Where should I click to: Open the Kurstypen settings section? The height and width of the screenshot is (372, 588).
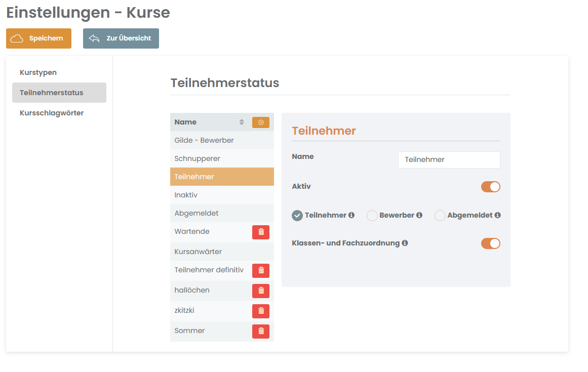coord(59,72)
